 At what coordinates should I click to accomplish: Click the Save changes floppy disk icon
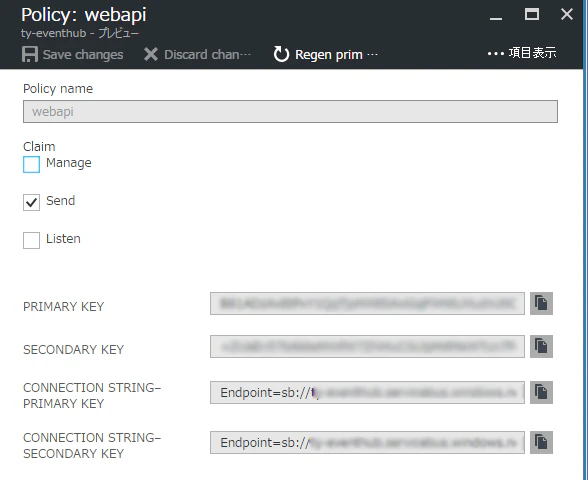click(30, 54)
